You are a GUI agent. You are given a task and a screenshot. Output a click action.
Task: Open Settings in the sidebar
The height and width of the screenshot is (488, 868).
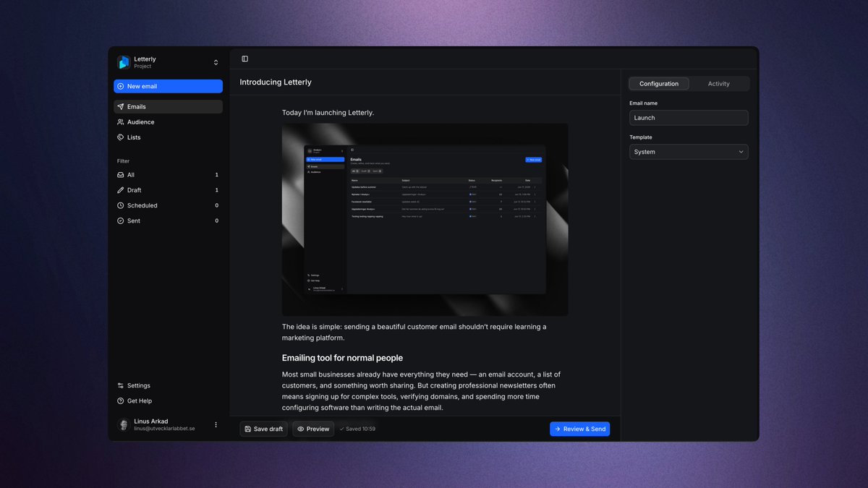[x=168, y=385]
